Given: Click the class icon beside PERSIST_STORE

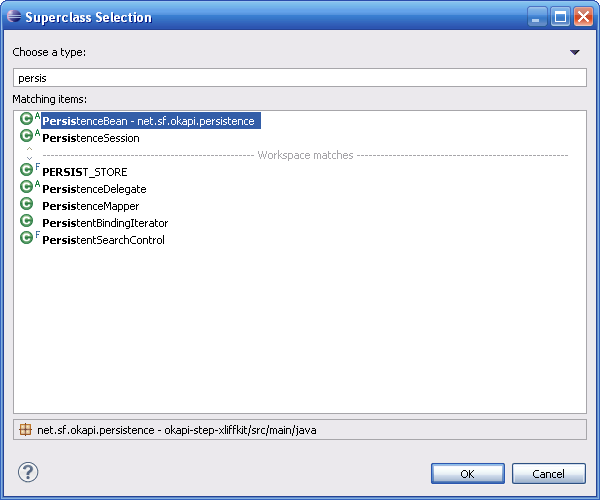Looking at the screenshot, I should coord(26,170).
